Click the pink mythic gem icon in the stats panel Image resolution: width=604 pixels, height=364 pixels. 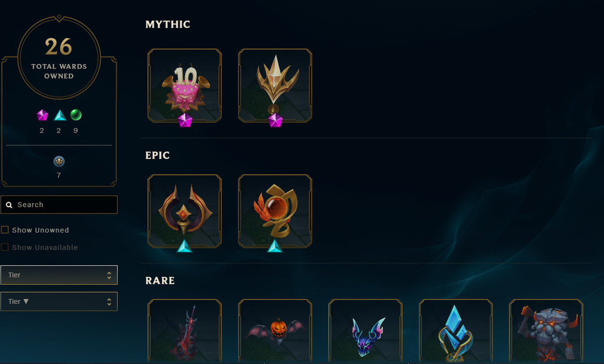[x=42, y=115]
